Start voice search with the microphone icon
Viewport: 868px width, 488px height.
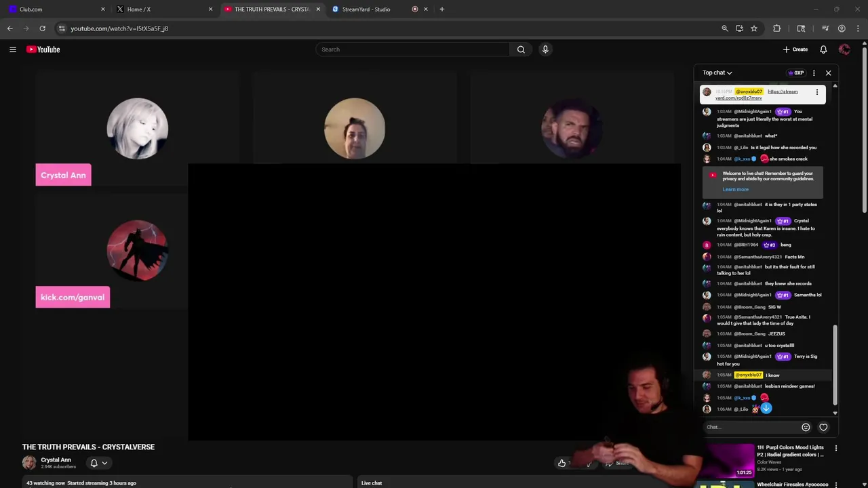(545, 49)
